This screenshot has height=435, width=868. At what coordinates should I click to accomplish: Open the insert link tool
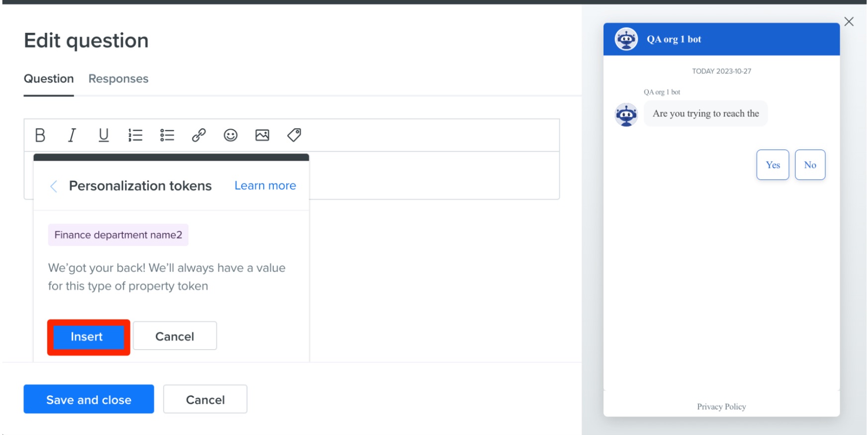pos(199,135)
